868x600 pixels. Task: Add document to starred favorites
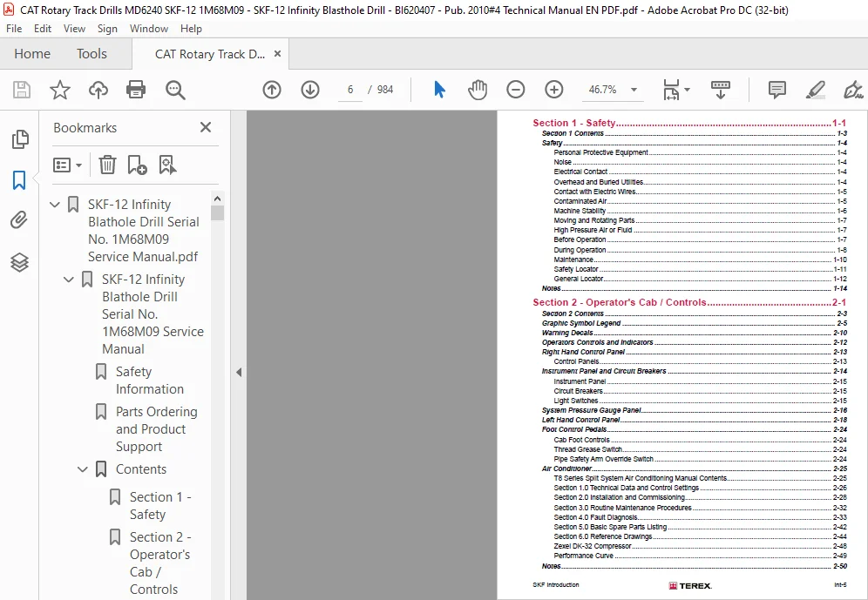tap(60, 90)
